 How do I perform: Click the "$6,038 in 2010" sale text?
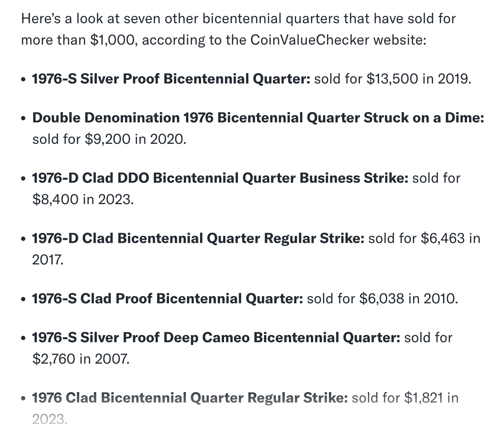point(408,298)
